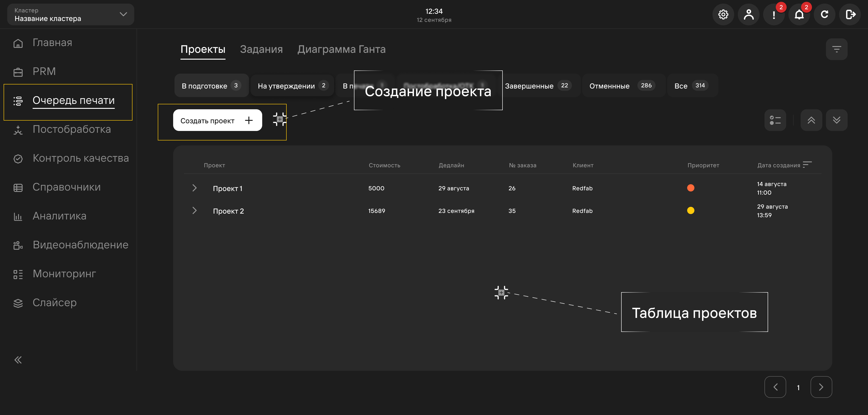Viewport: 868px width, 415px height.
Task: Open the Кластер dropdown
Action: point(71,14)
